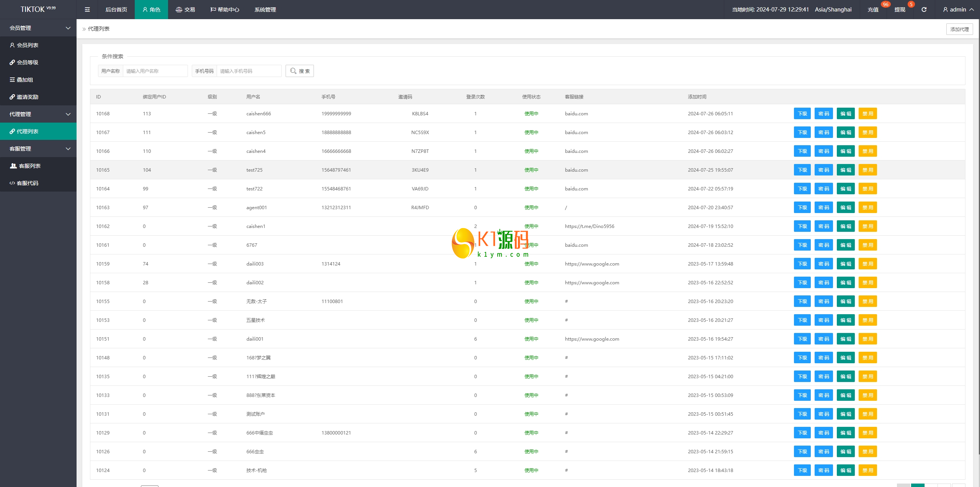Image resolution: width=980 pixels, height=487 pixels.
Task: Click 禁用 for caishen4 row
Action: (x=868, y=151)
